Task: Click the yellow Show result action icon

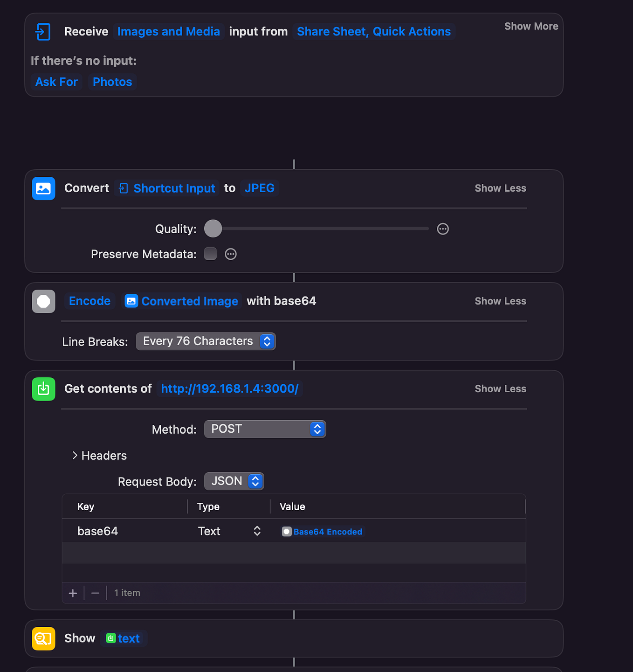Action: coord(43,638)
